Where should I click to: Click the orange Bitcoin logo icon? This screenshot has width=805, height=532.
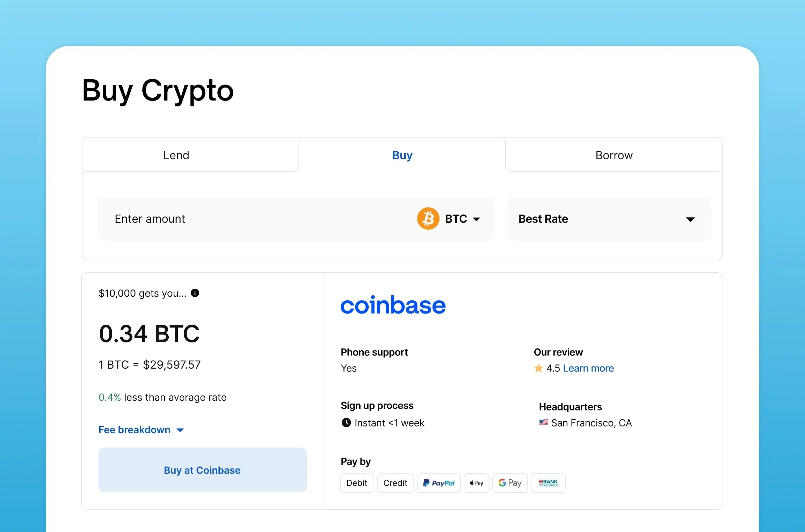pyautogui.click(x=428, y=219)
